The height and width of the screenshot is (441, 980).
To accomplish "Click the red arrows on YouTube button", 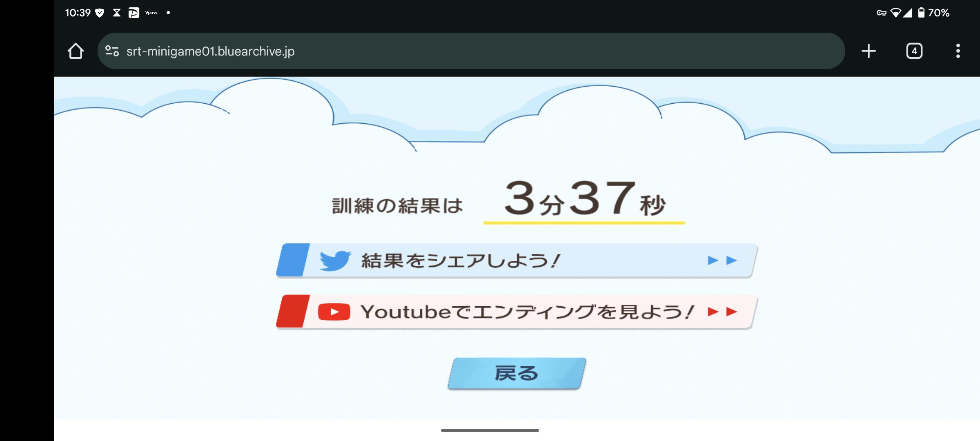I will 722,312.
